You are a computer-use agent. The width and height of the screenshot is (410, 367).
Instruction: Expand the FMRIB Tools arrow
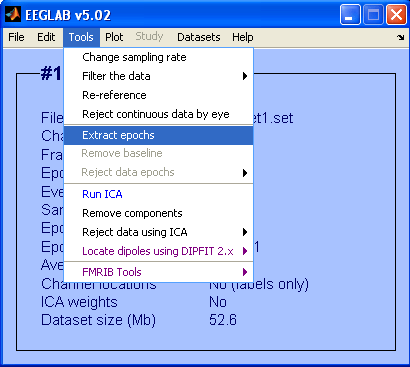point(245,272)
